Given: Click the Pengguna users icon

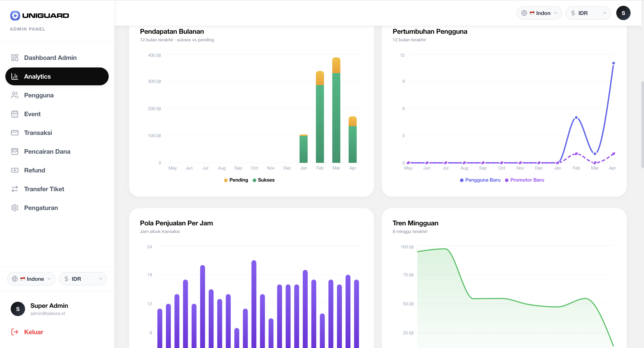Looking at the screenshot, I should [15, 95].
